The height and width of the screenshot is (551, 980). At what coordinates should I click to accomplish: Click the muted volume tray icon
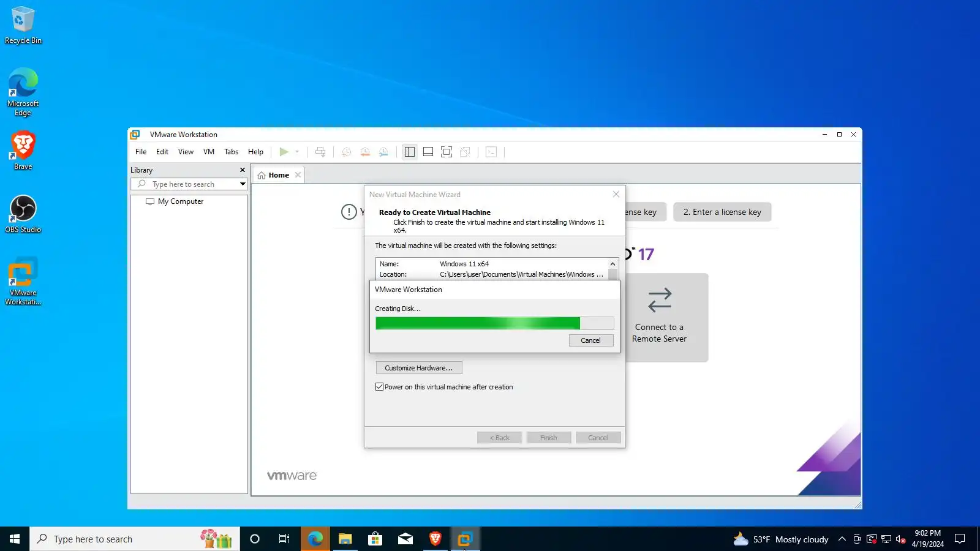point(901,539)
